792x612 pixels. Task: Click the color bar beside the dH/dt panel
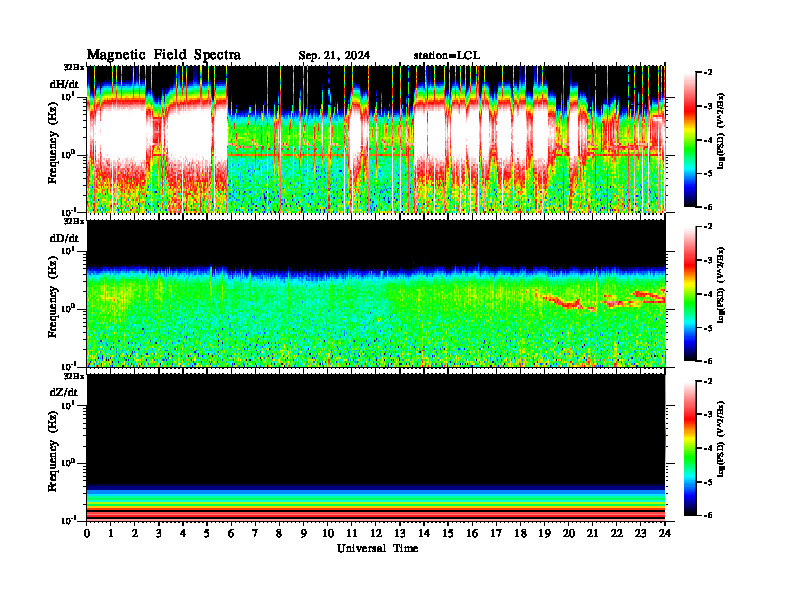pyautogui.click(x=690, y=140)
